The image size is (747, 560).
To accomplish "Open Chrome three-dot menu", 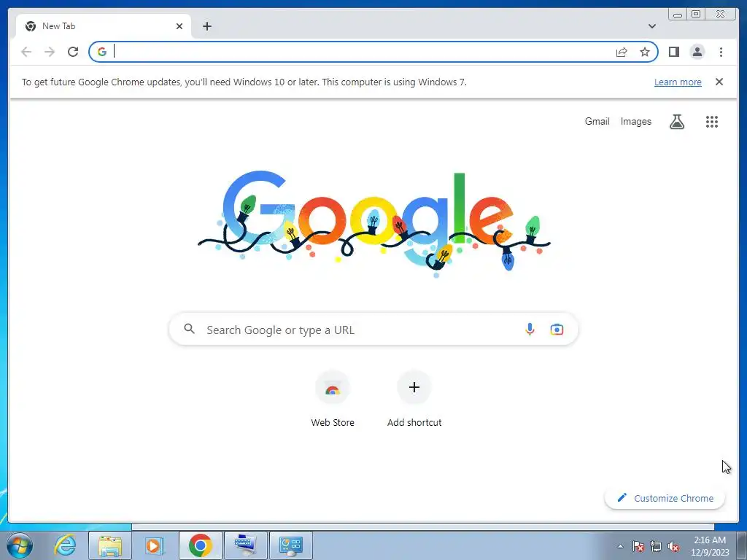I will [x=721, y=52].
